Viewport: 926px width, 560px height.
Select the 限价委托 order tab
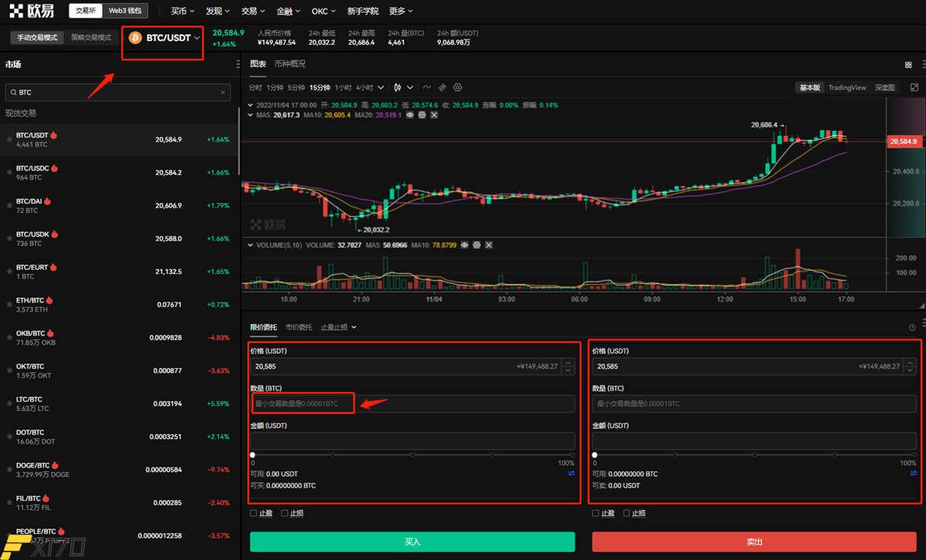(x=263, y=327)
